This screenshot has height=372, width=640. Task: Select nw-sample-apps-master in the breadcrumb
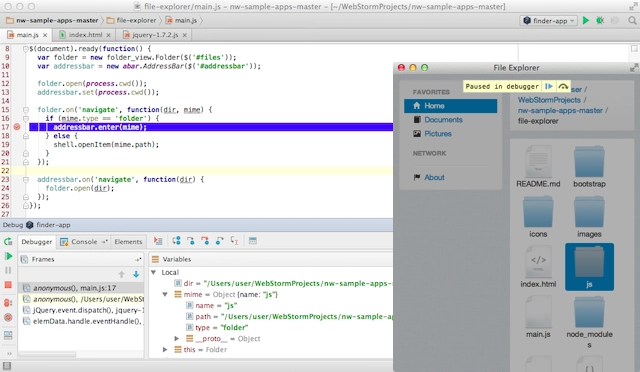pyautogui.click(x=52, y=20)
